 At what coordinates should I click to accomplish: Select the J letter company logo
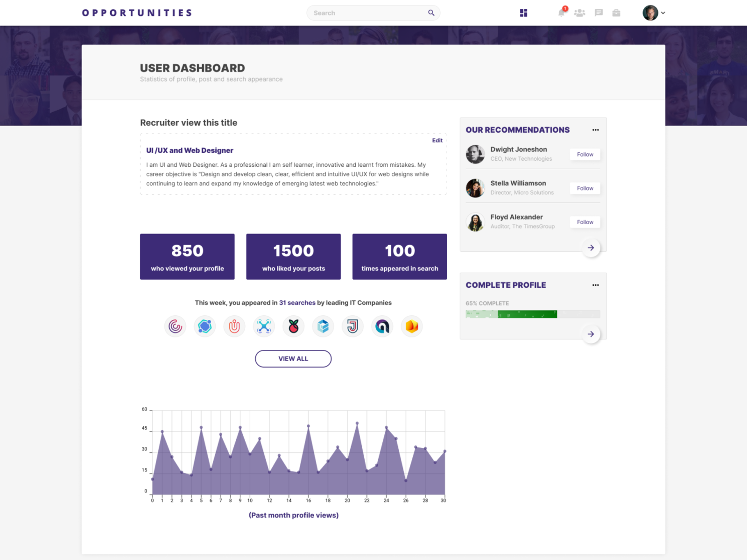click(x=352, y=326)
